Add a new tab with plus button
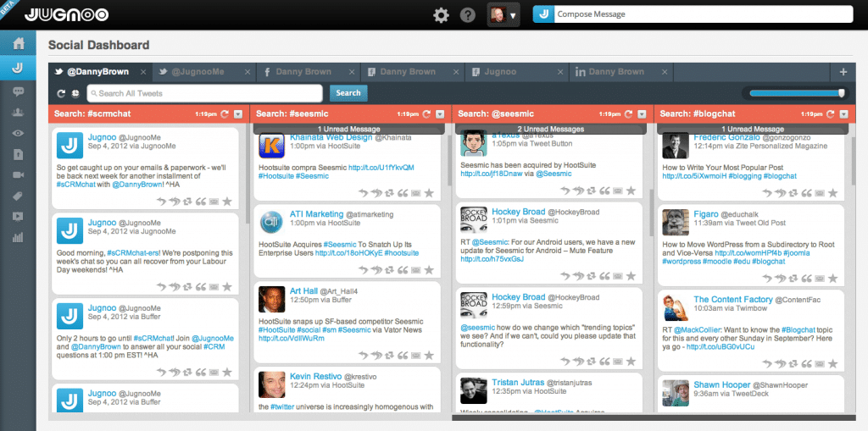This screenshot has width=868, height=431. [x=843, y=73]
